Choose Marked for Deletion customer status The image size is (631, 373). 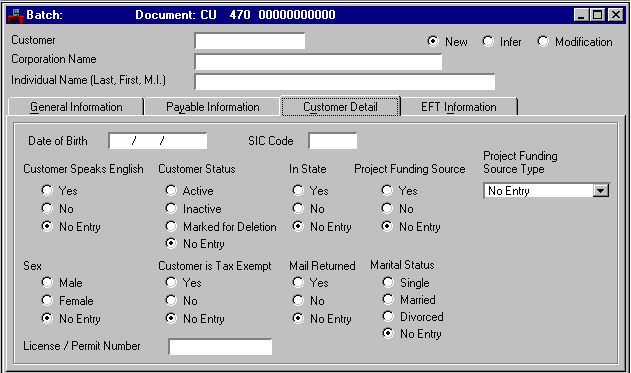coord(171,226)
